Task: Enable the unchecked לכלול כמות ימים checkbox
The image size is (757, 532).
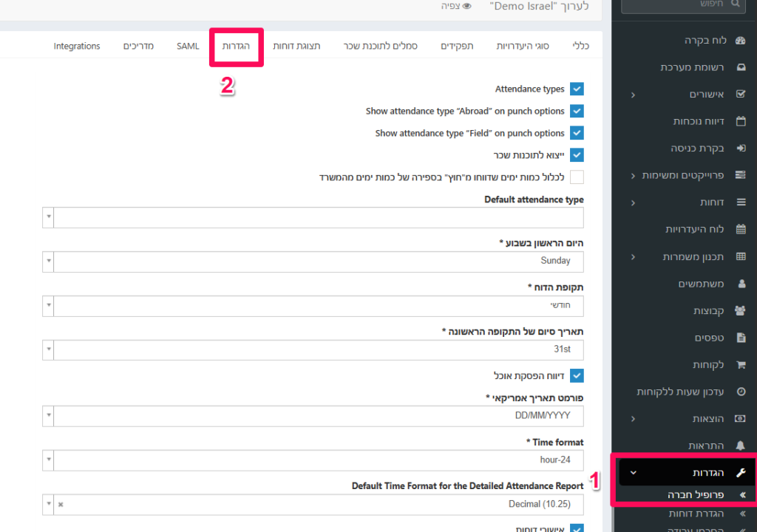Action: (x=577, y=177)
